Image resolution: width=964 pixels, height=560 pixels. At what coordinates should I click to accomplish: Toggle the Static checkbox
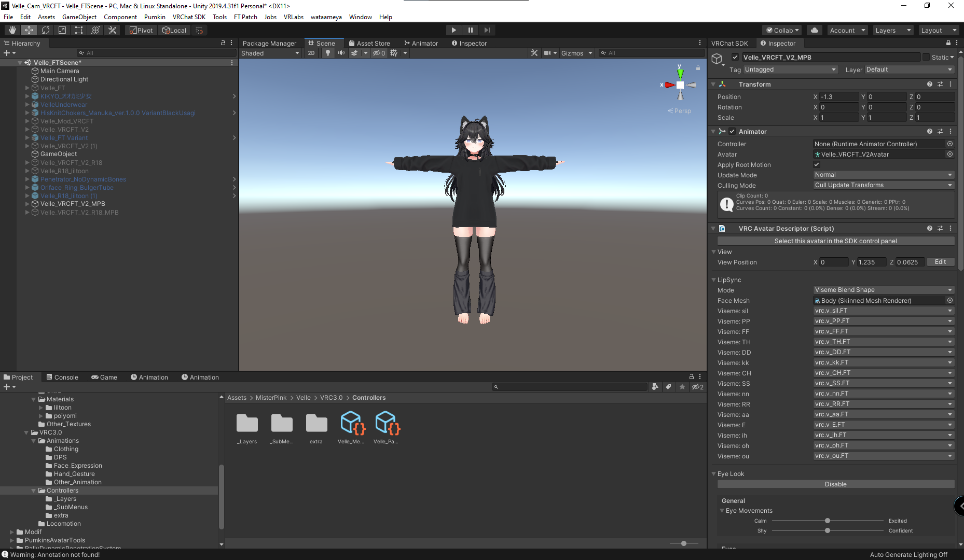point(926,57)
